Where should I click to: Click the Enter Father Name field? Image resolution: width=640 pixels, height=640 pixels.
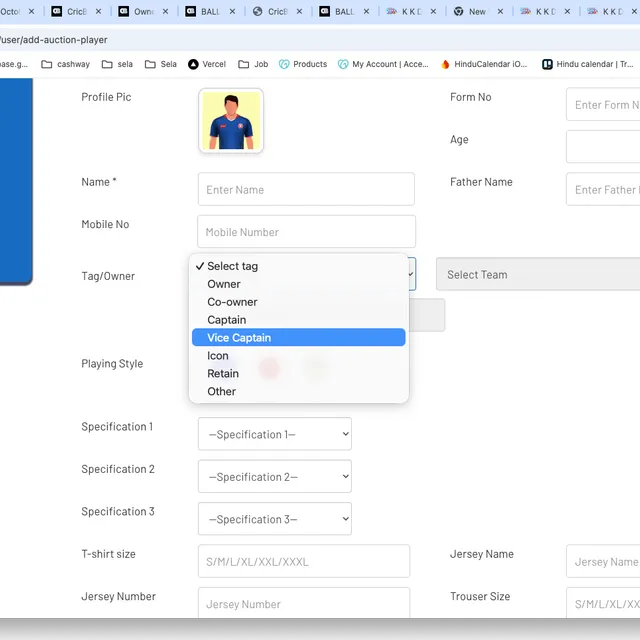tap(603, 189)
